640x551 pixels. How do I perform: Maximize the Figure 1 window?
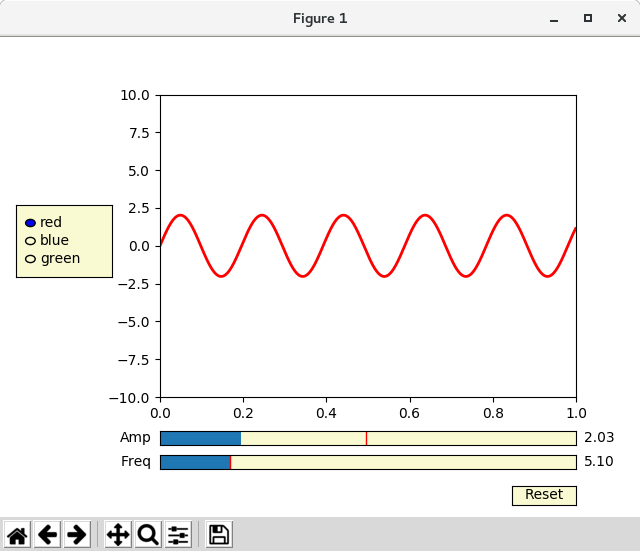[588, 18]
